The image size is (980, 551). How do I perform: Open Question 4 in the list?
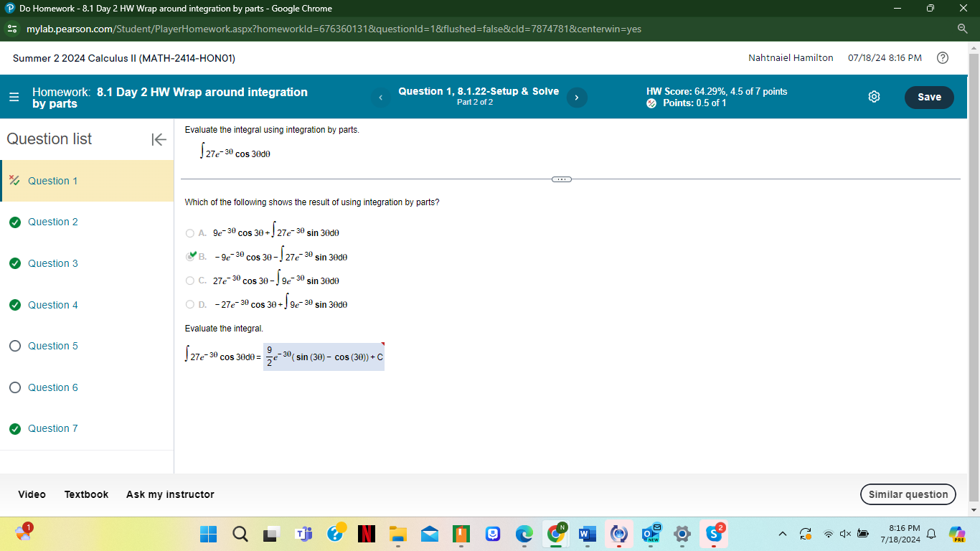pos(87,305)
